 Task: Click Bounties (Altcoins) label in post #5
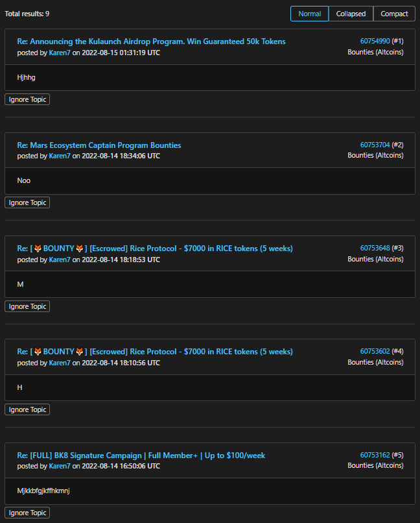(375, 466)
